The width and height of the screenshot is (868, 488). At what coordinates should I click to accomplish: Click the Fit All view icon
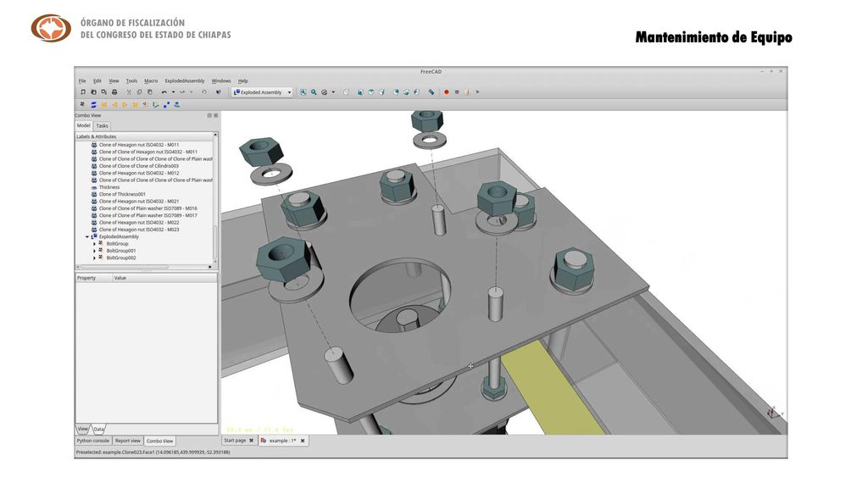point(303,91)
